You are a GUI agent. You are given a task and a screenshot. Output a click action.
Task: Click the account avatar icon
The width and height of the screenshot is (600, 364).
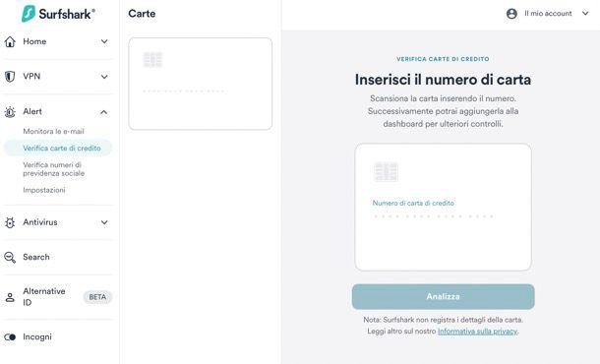pyautogui.click(x=511, y=14)
